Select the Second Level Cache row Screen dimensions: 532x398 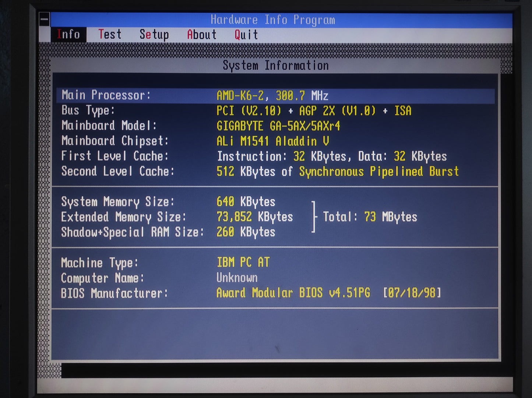click(260, 171)
